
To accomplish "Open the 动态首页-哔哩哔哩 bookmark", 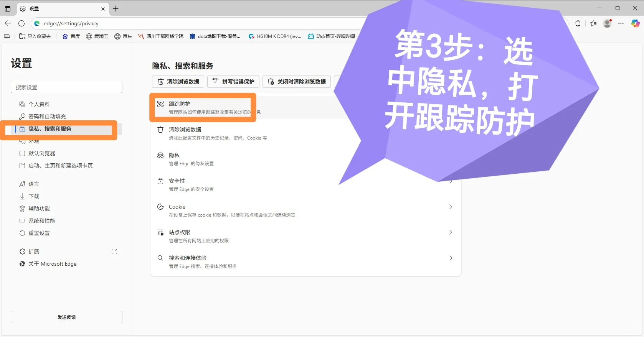I will click(x=331, y=36).
